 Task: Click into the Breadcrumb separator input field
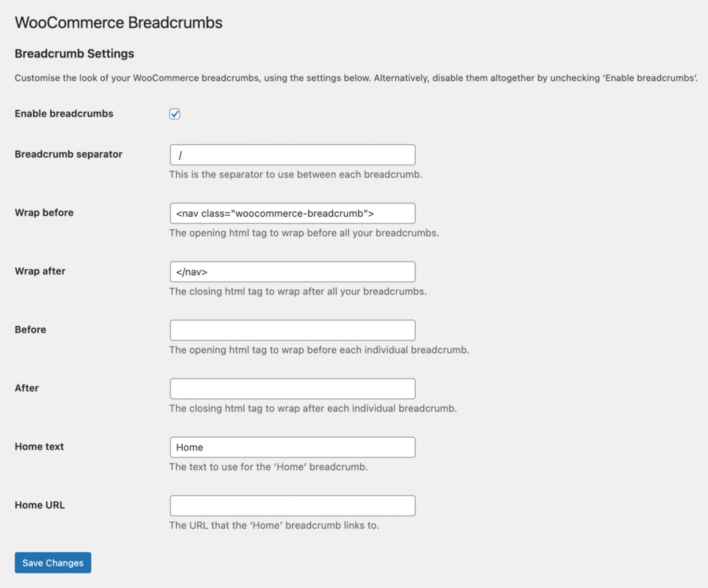(x=292, y=155)
